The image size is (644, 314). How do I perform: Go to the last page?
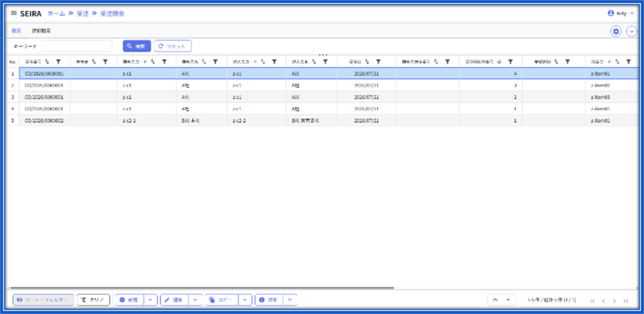626,300
